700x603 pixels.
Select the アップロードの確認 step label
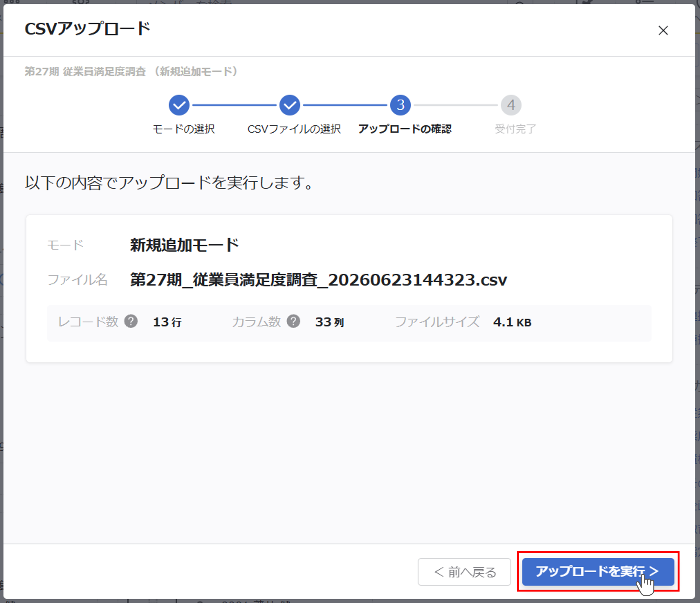coord(405,129)
